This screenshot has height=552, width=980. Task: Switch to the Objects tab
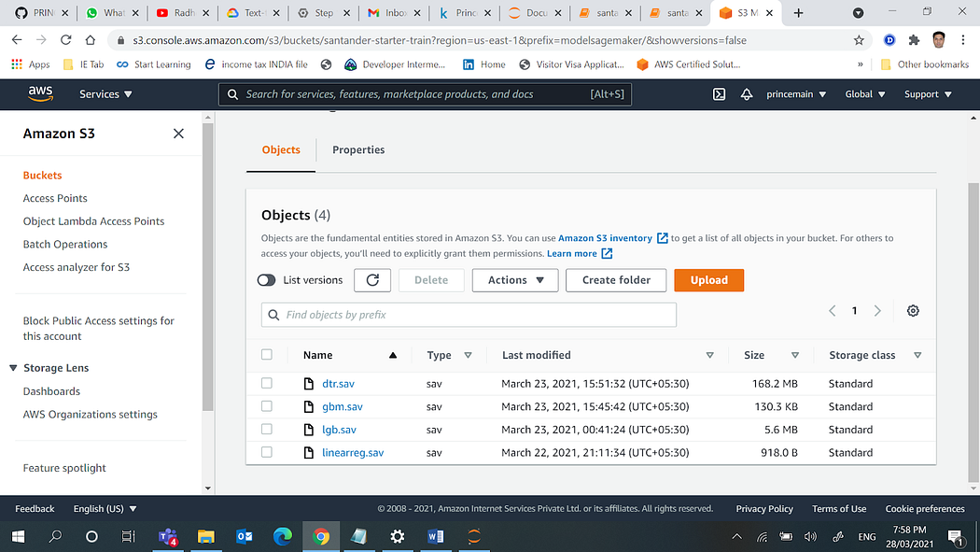(x=281, y=150)
